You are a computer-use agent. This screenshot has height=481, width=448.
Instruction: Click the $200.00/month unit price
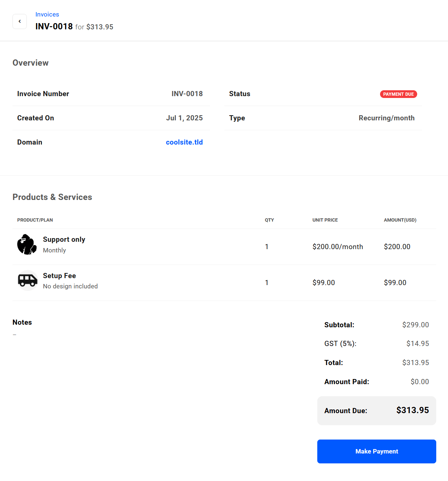click(337, 247)
